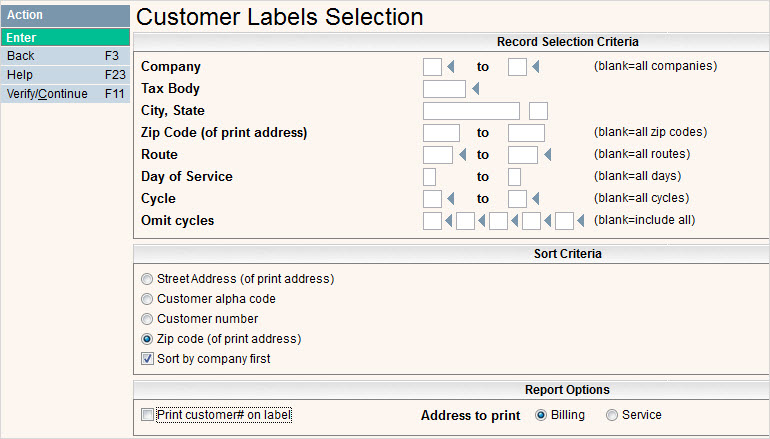770x439 pixels.
Task: Enable Print customer# on label checkbox
Action: [x=147, y=415]
